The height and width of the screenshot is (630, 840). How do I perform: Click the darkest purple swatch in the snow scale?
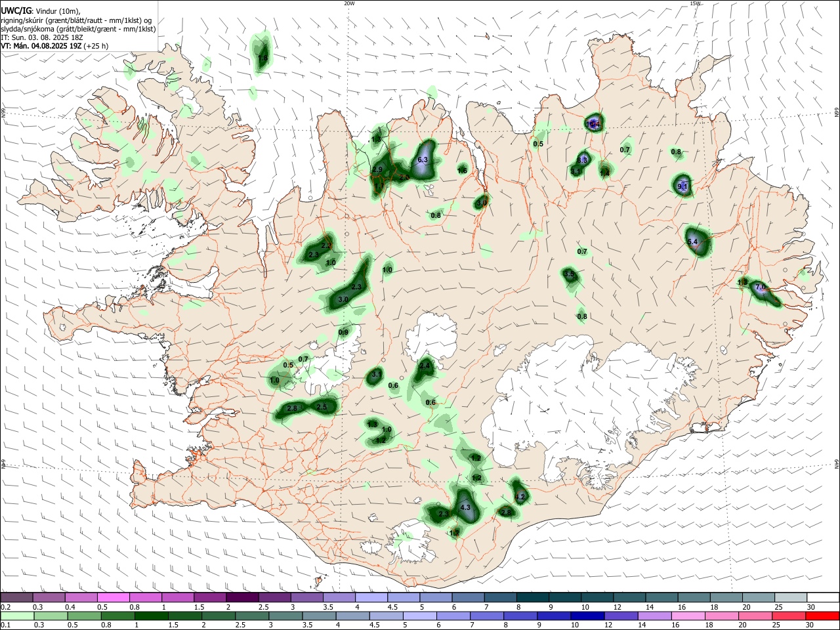[242, 598]
